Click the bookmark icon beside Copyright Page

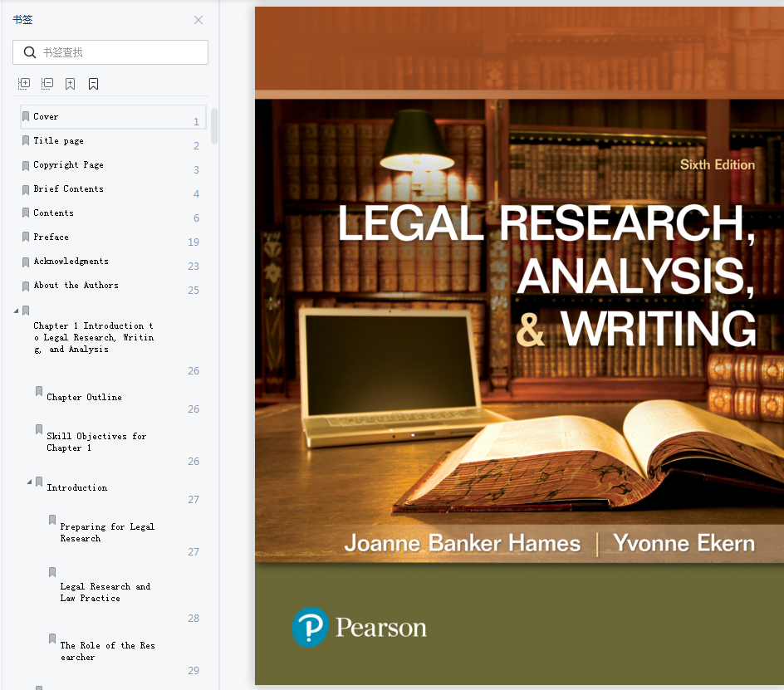(26, 165)
